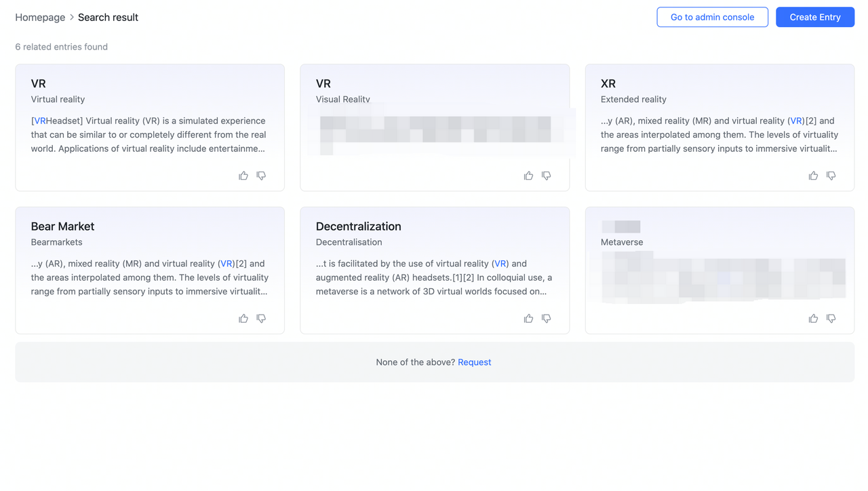Navigate back via Homepage breadcrumb

click(39, 17)
